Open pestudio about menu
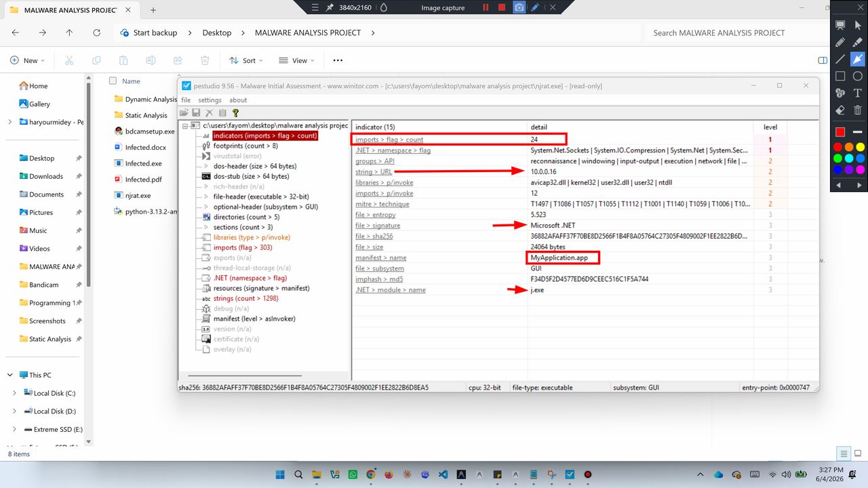The width and height of the screenshot is (868, 488). [238, 100]
